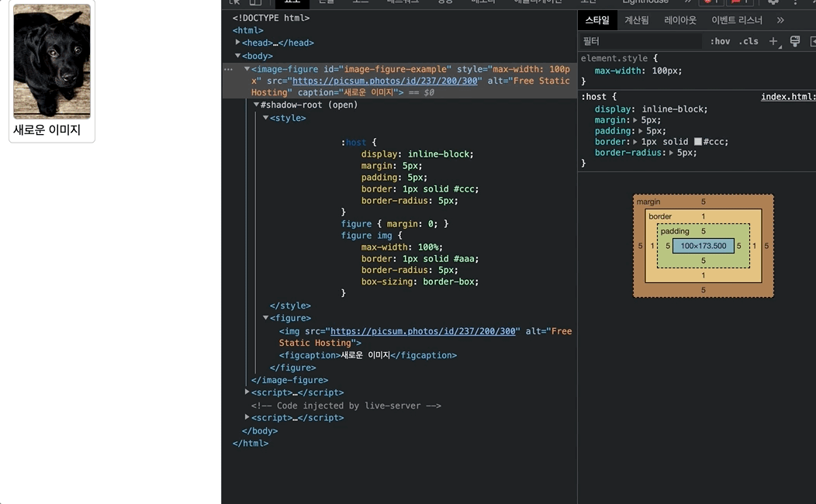Toggle the .cls element classes panel
The width and height of the screenshot is (816, 504).
(749, 41)
